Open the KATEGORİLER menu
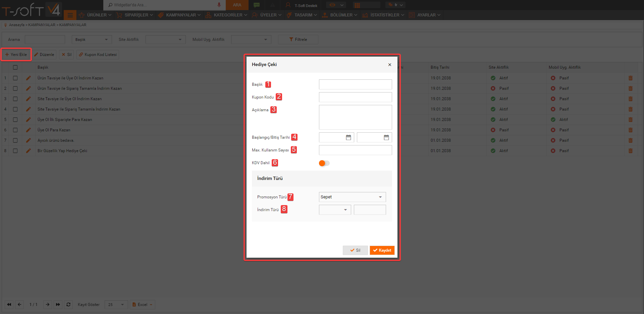This screenshot has height=314, width=644. coord(226,15)
